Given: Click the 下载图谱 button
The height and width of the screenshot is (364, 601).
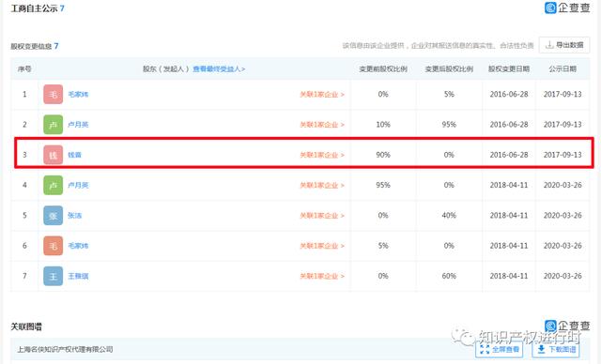Looking at the screenshot, I should (x=555, y=349).
